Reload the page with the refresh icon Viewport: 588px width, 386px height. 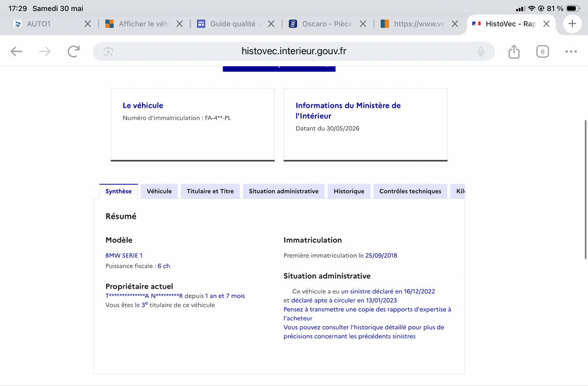(73, 51)
